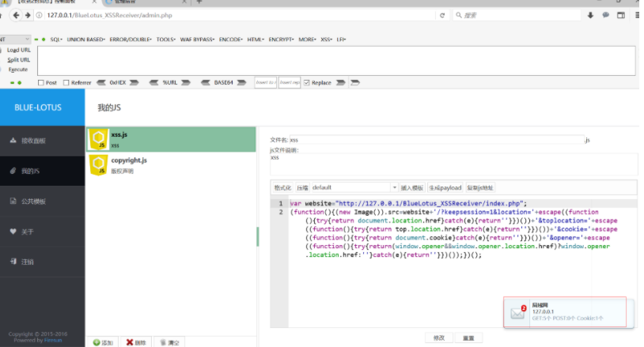Screen dimensions: 644x347
Task: Expand the TOOLS dropdown
Action: pyautogui.click(x=166, y=40)
